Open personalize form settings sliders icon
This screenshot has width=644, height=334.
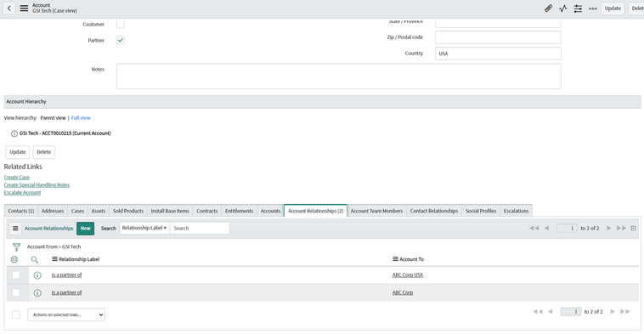578,8
